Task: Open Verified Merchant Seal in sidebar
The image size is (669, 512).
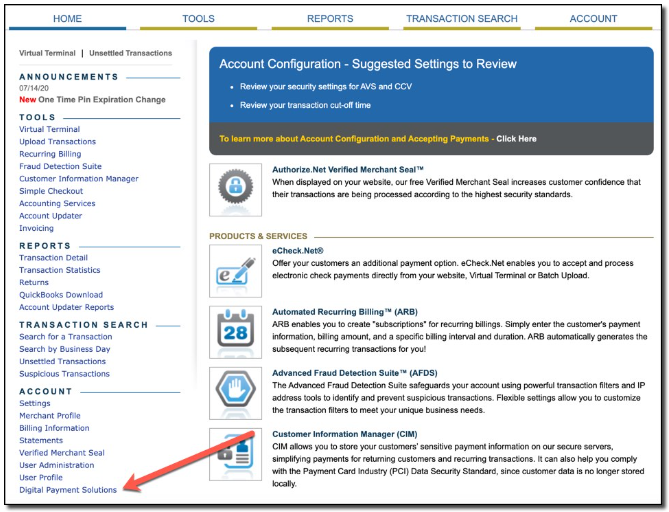Action: click(x=62, y=453)
